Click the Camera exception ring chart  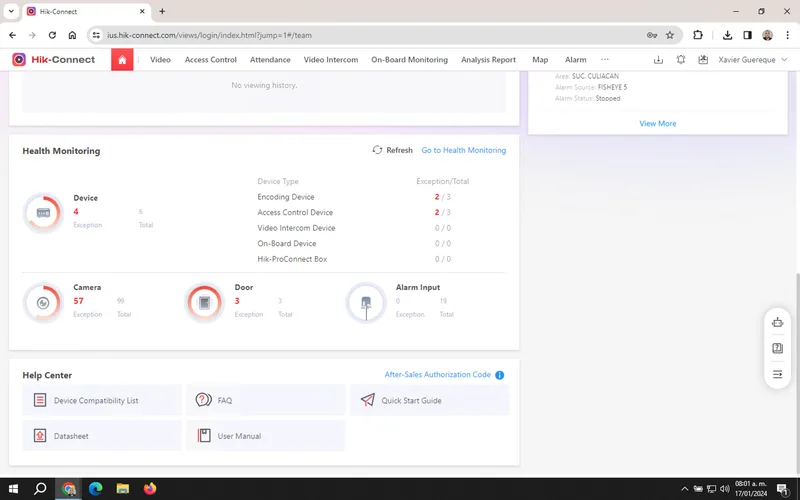coord(43,303)
